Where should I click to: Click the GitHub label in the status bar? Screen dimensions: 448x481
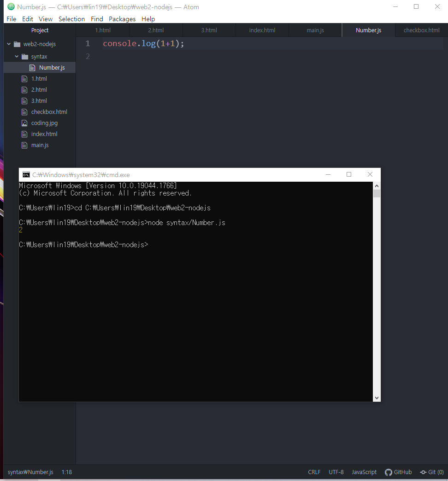click(x=403, y=472)
